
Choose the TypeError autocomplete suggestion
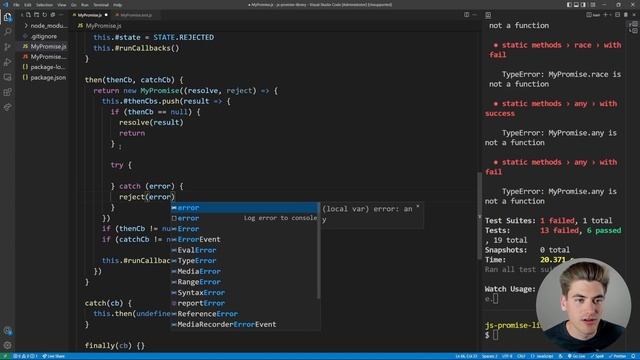244,261
